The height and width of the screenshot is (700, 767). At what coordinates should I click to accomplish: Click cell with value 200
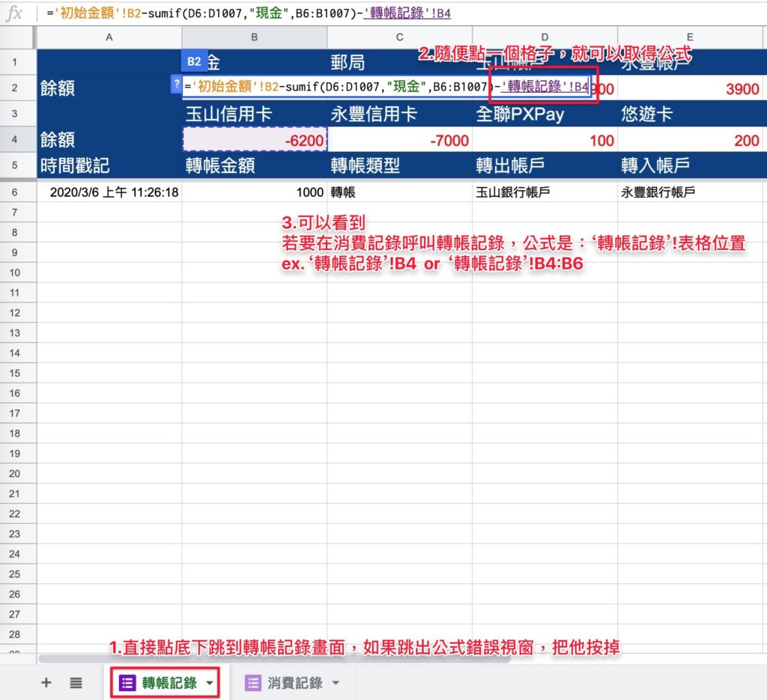(690, 140)
